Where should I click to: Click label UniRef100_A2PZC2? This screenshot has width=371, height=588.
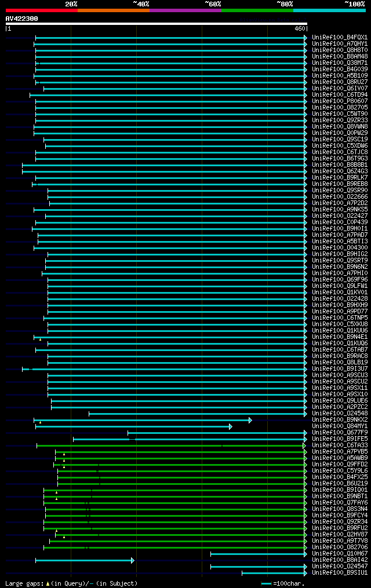340,407
